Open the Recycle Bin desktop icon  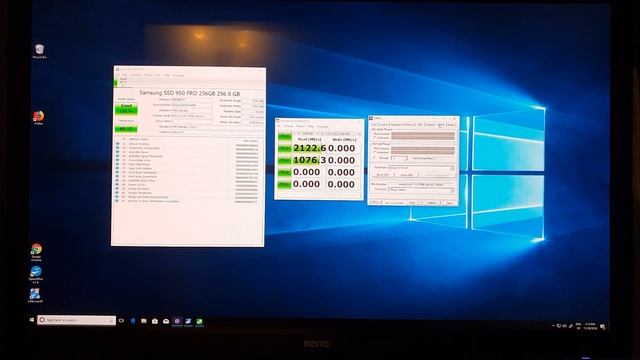pos(40,51)
